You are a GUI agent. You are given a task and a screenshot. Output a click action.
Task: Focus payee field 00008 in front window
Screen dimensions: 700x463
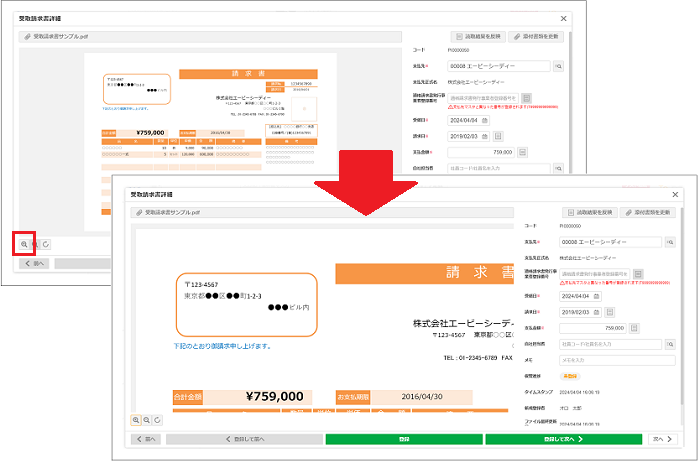point(610,242)
